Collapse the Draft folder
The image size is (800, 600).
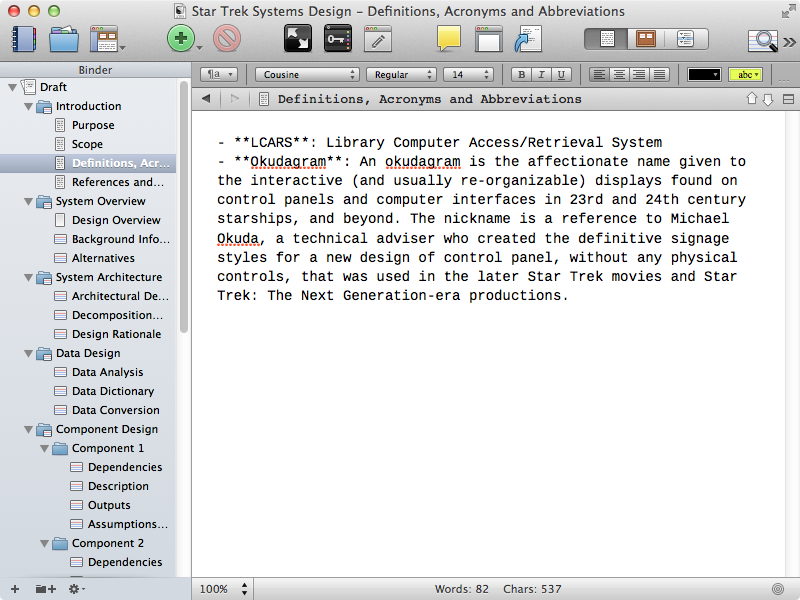click(13, 87)
